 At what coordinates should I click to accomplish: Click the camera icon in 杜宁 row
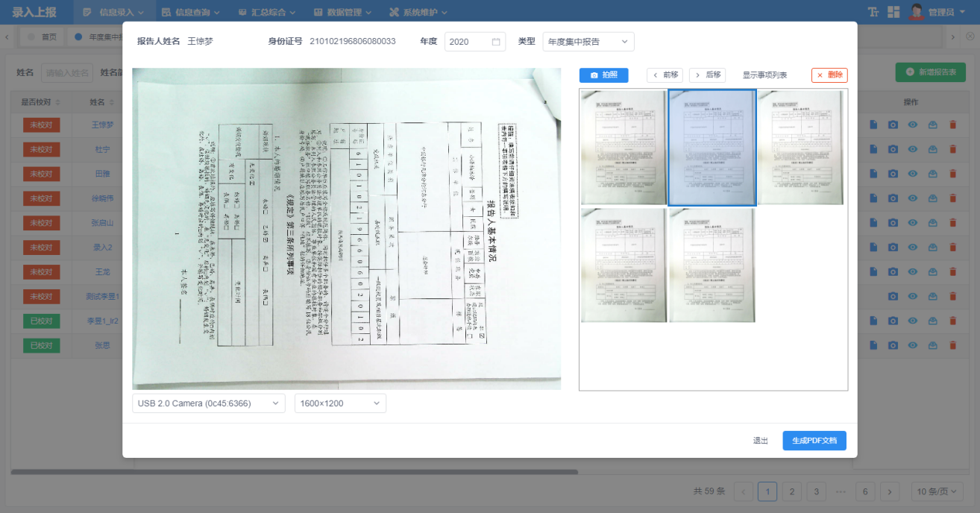893,150
